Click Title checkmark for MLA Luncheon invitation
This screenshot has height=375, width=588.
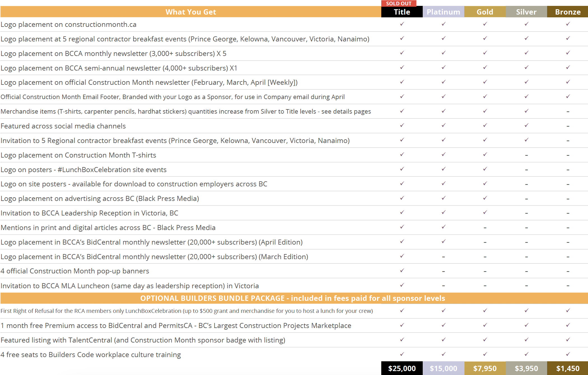coord(402,285)
